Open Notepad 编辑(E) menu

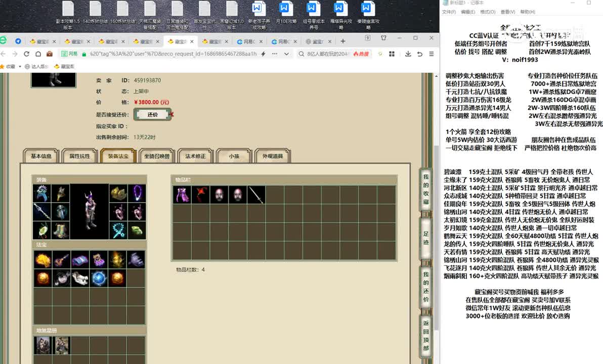coord(468,12)
